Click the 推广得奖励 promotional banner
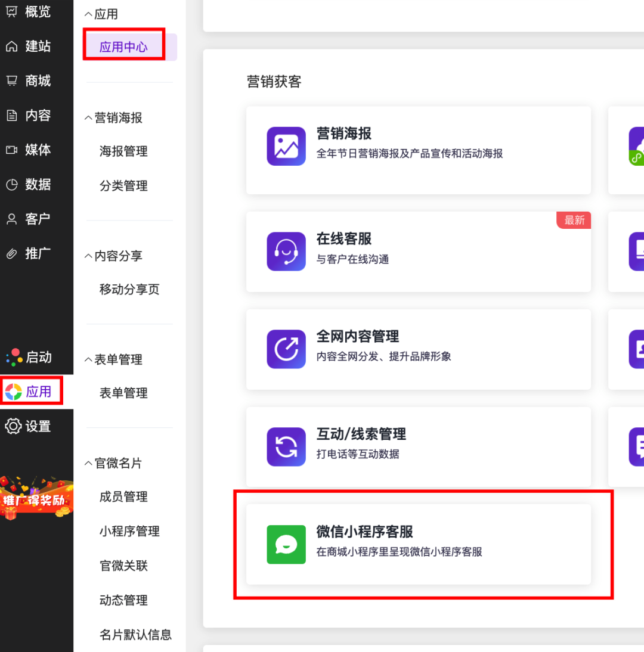Viewport: 644px width, 652px height. [36, 498]
